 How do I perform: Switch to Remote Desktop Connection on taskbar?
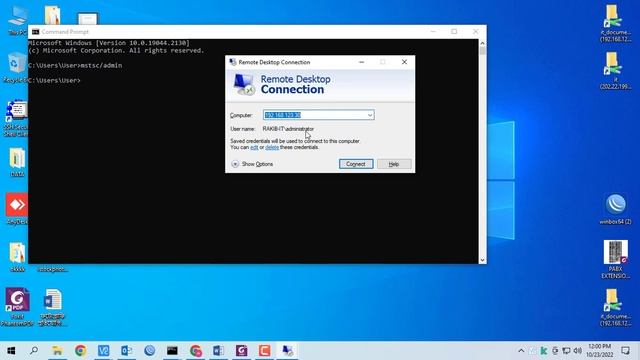287,351
